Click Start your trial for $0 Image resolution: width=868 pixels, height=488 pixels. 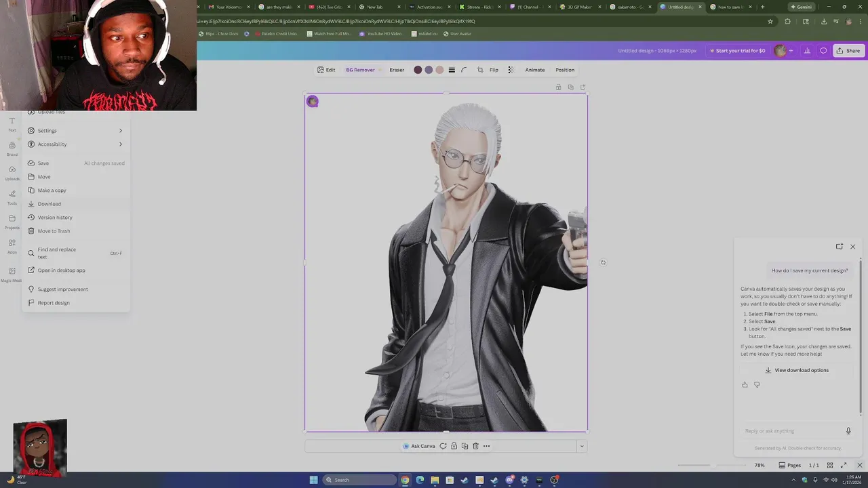[736, 51]
